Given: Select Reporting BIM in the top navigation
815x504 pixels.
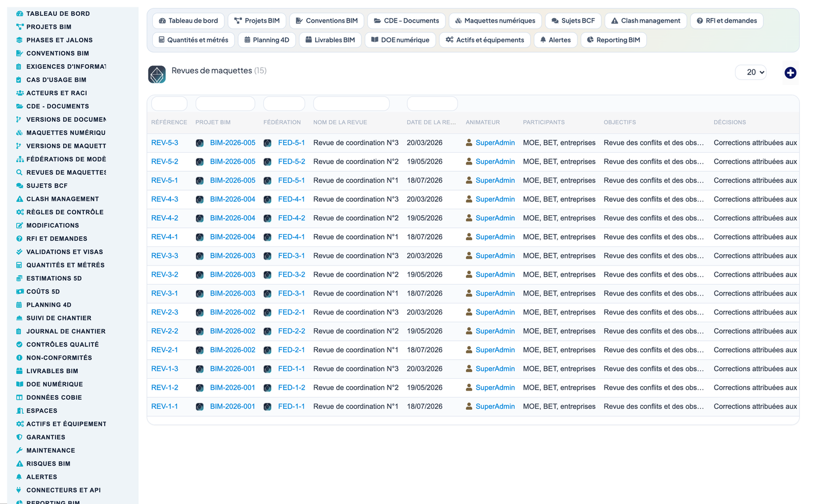Looking at the screenshot, I should click(614, 40).
